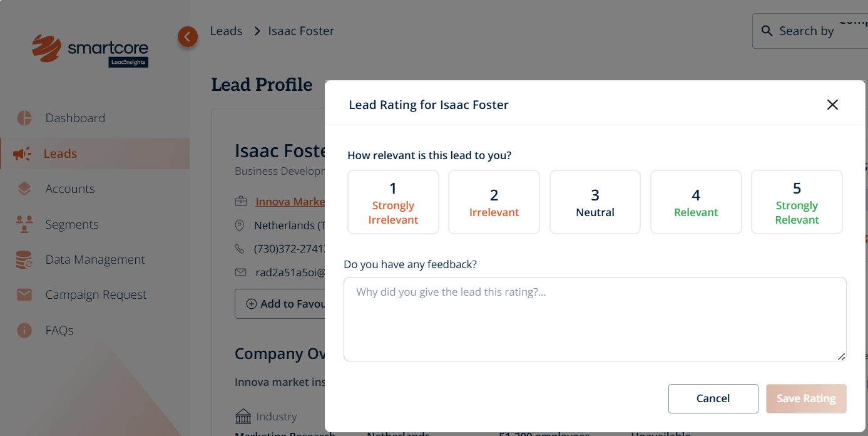
Task: Click the Accounts layers icon
Action: tap(24, 189)
